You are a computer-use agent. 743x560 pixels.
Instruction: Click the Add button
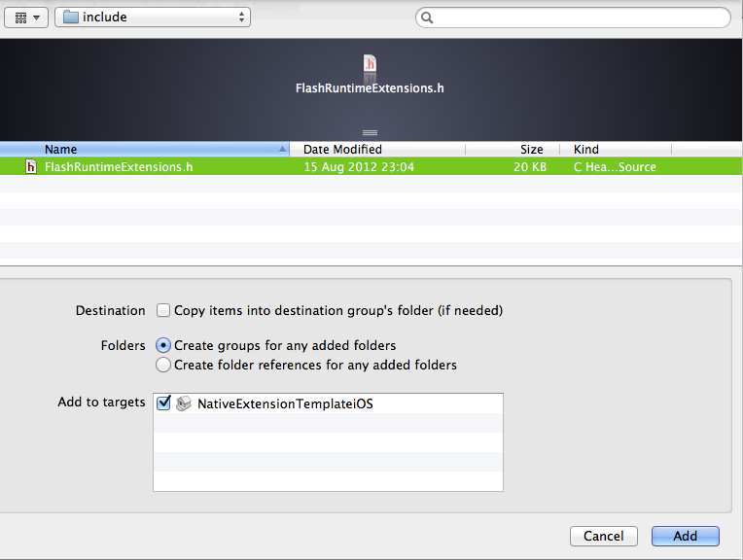click(686, 536)
